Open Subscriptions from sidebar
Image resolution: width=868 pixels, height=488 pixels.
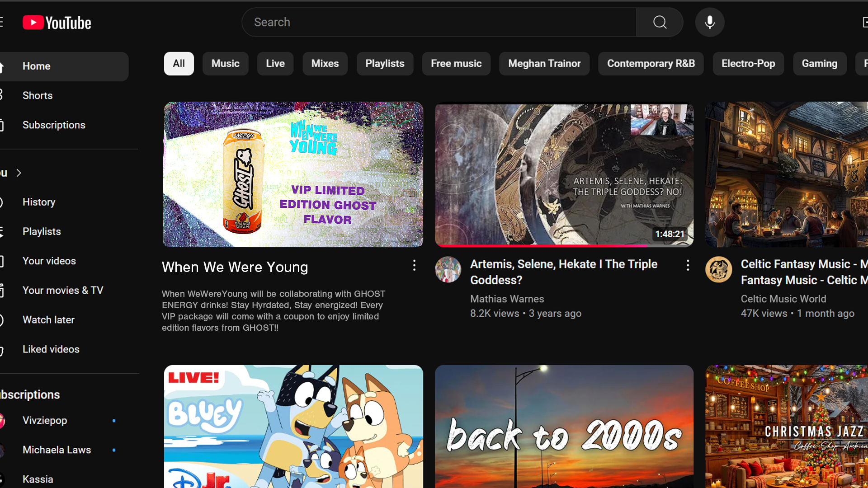click(63, 125)
